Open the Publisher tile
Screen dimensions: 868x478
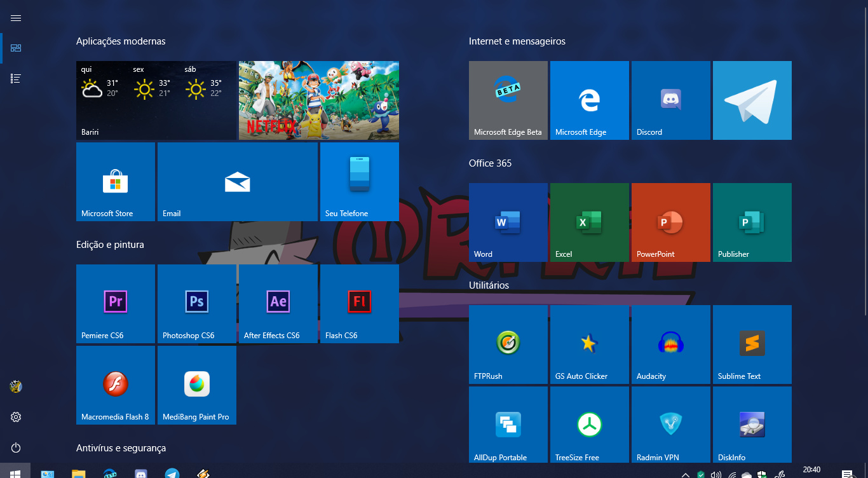(752, 222)
